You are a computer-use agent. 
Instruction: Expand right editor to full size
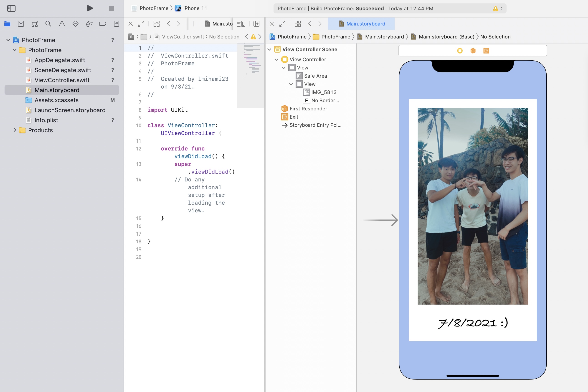(282, 24)
